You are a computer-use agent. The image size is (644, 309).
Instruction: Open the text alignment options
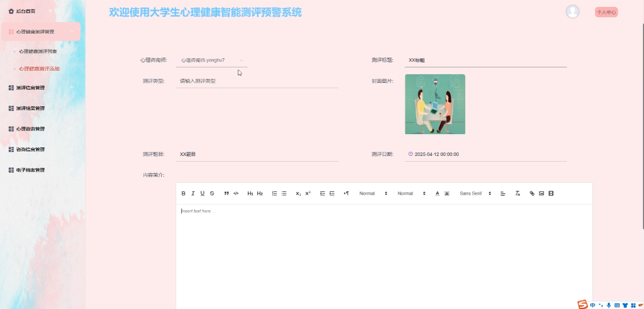click(x=503, y=193)
